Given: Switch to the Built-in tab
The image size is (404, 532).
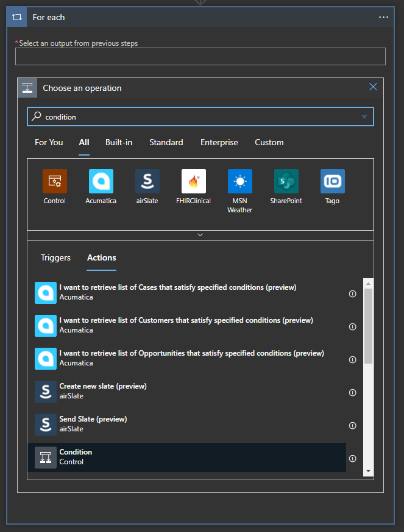Looking at the screenshot, I should [119, 143].
